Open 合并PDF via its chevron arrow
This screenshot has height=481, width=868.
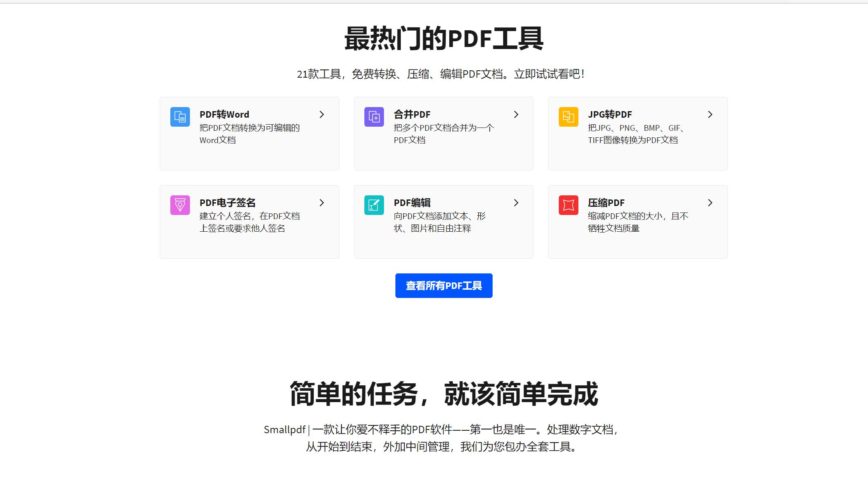(516, 115)
